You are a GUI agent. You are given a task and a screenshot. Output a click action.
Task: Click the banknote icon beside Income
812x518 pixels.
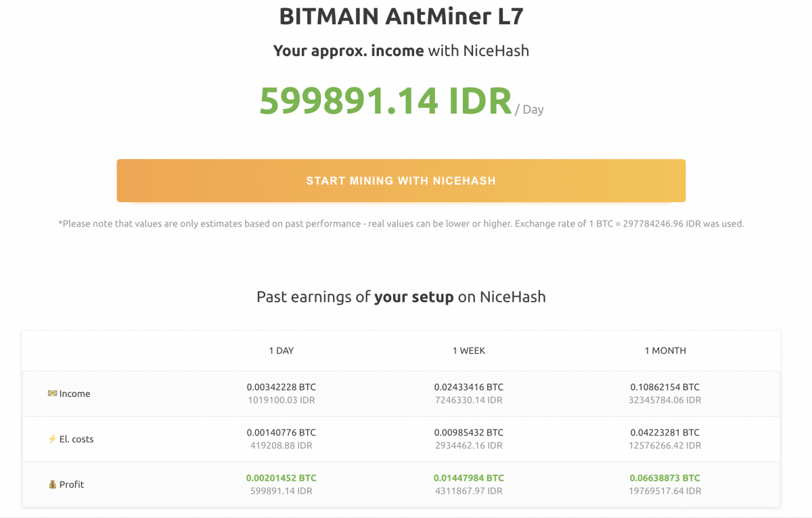[x=54, y=394]
